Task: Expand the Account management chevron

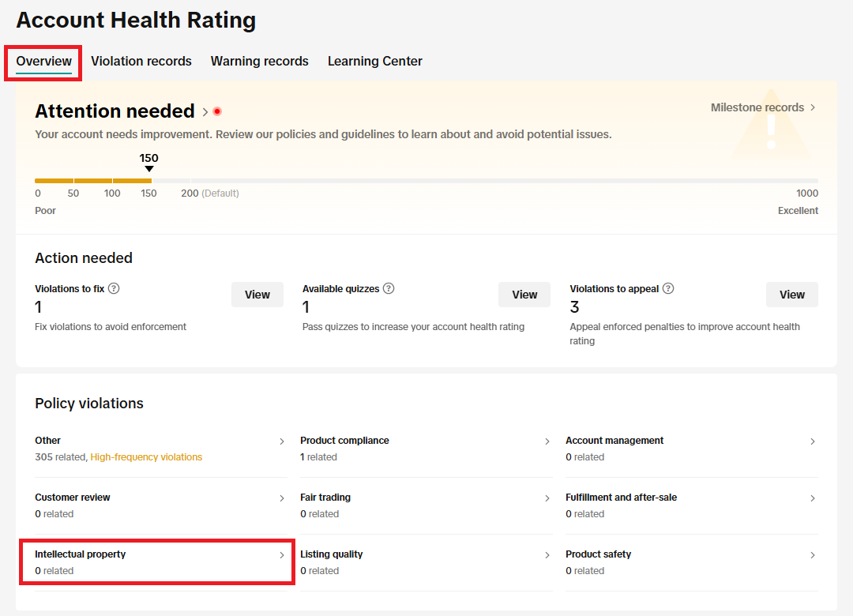Action: point(813,441)
